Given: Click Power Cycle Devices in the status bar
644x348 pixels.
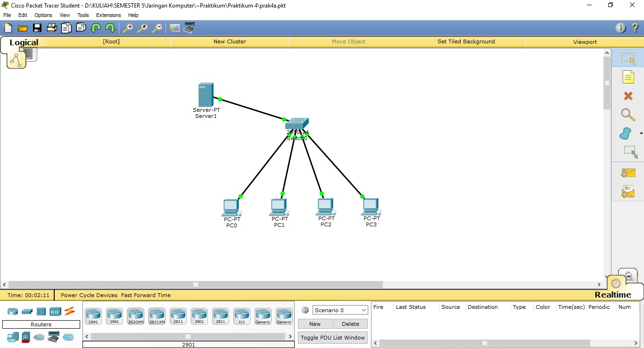Looking at the screenshot, I should click(x=89, y=295).
